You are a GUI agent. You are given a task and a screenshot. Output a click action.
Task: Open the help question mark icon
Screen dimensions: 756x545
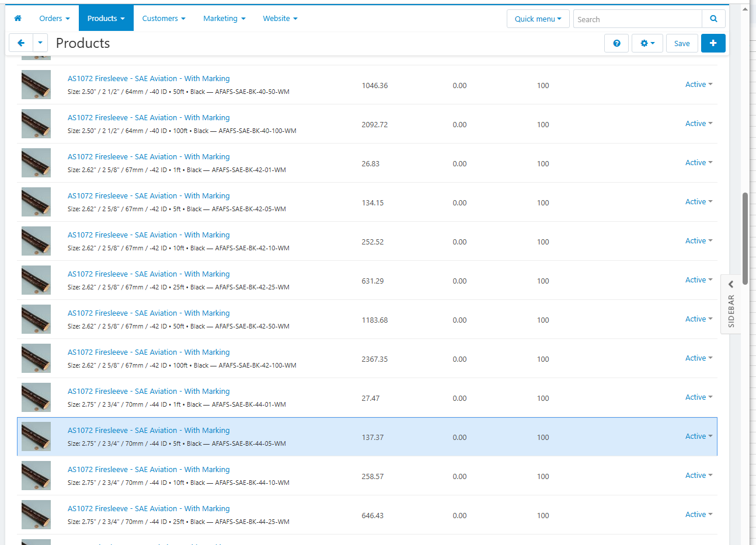(616, 43)
